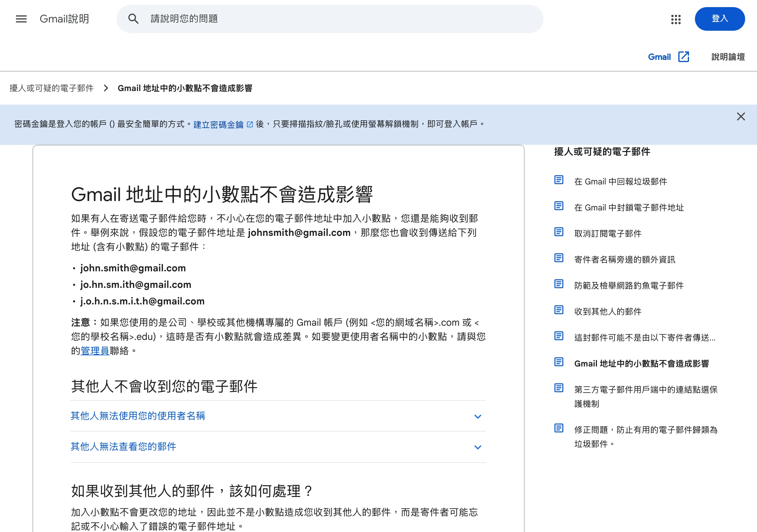Go to 擾人或可疑的電子郵件 breadcrumb
The width and height of the screenshot is (757, 532).
pyautogui.click(x=52, y=88)
